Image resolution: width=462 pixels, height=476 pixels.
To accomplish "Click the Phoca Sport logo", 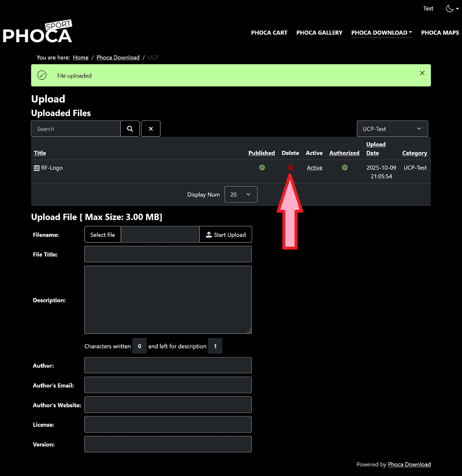I will click(x=38, y=32).
